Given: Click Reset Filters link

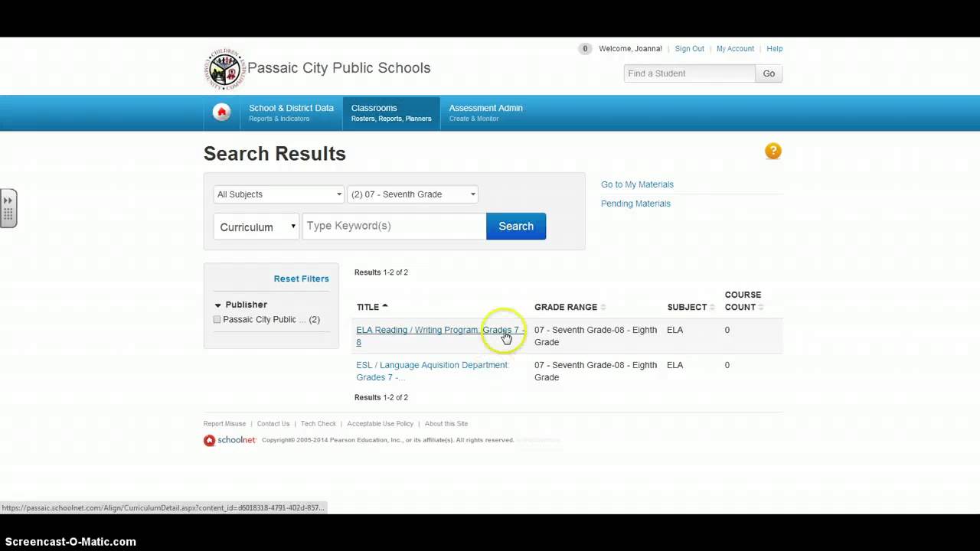Looking at the screenshot, I should click(x=301, y=279).
